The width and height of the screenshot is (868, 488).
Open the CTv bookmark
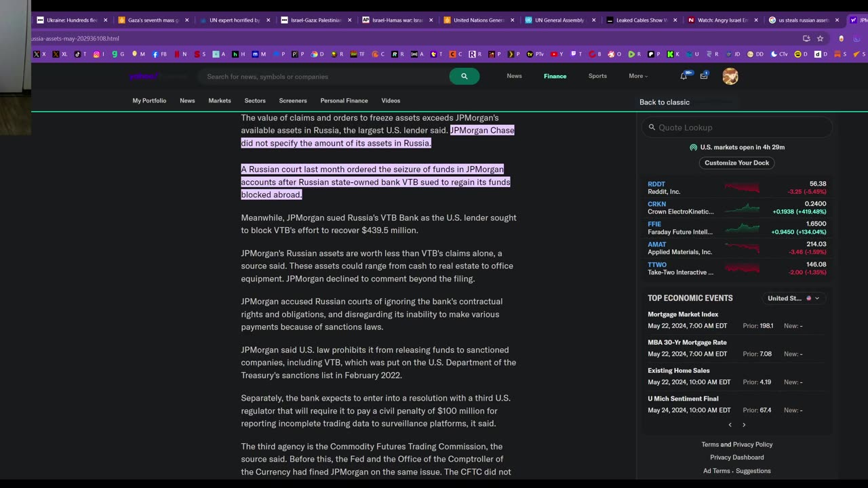click(779, 54)
